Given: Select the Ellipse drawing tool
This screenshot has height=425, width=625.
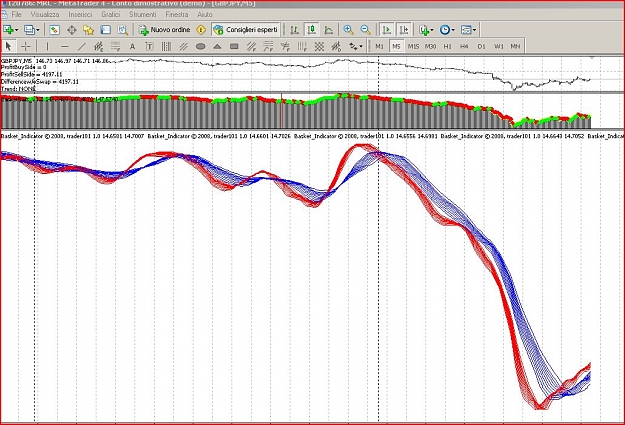Looking at the screenshot, I should pyautogui.click(x=200, y=47).
